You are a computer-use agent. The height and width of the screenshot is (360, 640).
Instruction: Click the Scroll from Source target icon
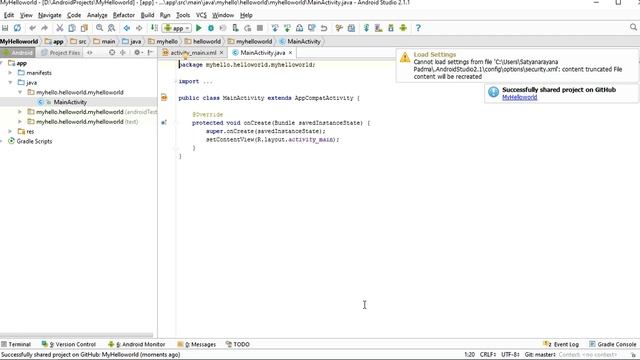(112, 53)
